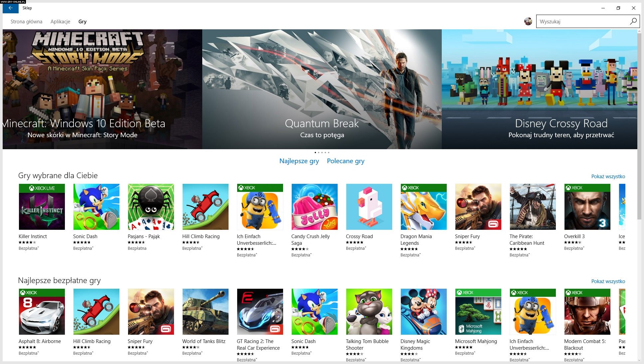The height and width of the screenshot is (364, 644).
Task: Open Talking Tom Bubble Shooter icon
Action: click(369, 312)
